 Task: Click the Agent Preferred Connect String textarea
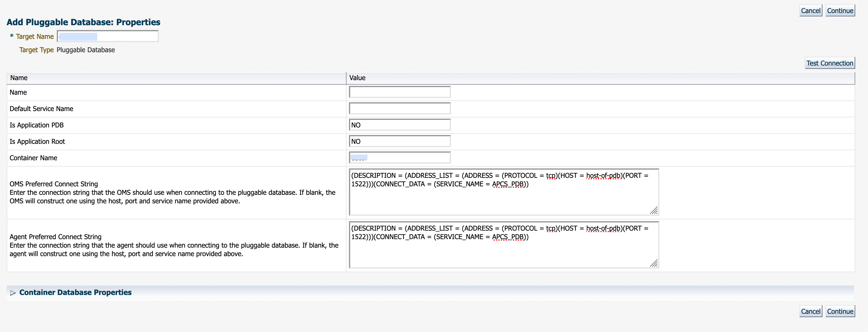pos(504,252)
